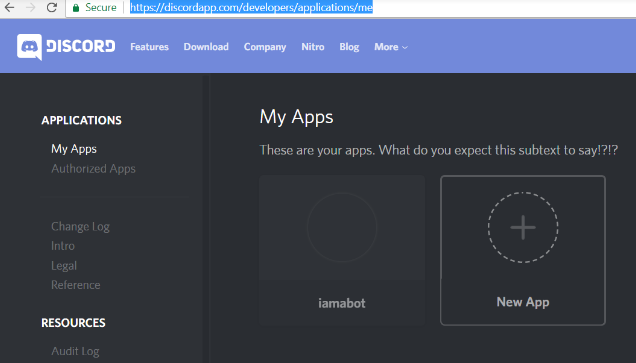The image size is (636, 363).
Task: Click the 'These are your apps' subtext
Action: coord(438,150)
